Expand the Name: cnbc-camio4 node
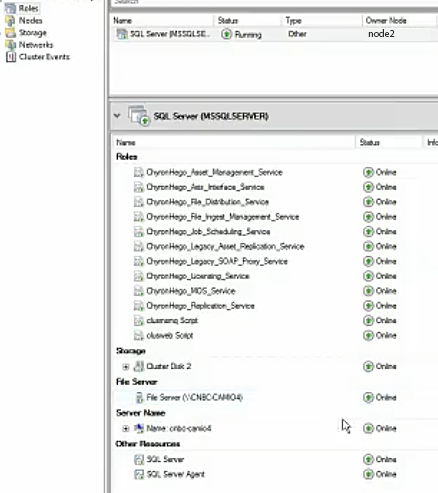The height and width of the screenshot is (493, 438). pyautogui.click(x=125, y=429)
